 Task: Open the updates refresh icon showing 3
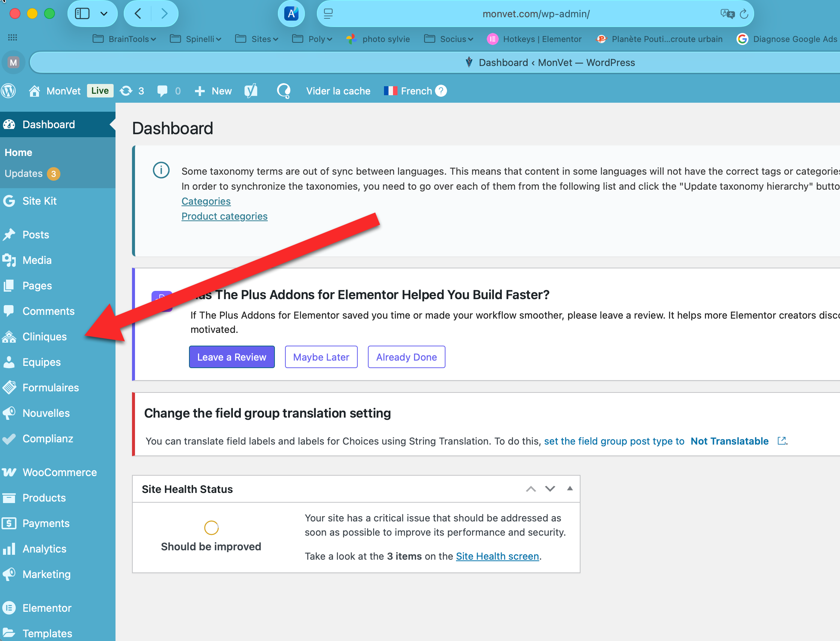point(126,91)
